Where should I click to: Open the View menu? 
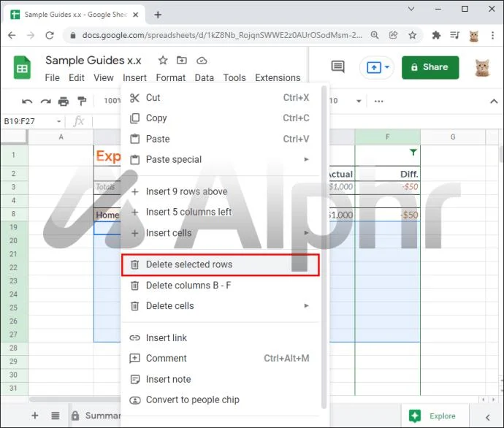tap(104, 77)
